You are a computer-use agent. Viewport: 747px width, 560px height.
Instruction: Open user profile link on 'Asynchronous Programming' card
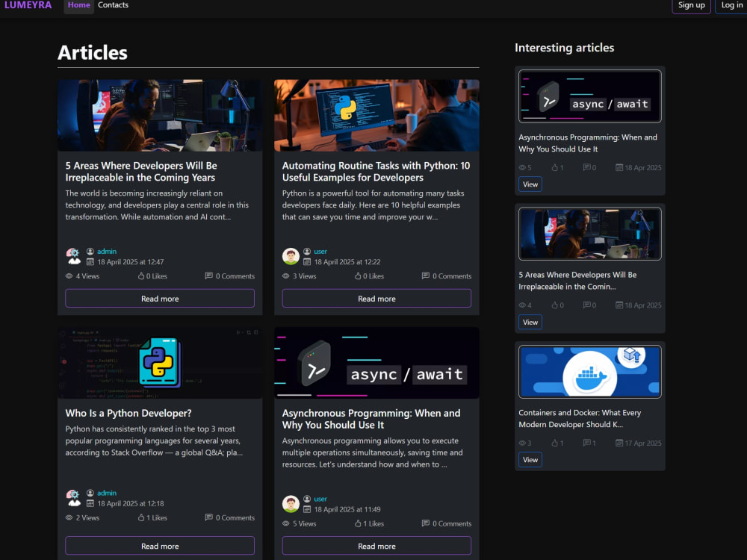[x=320, y=499]
